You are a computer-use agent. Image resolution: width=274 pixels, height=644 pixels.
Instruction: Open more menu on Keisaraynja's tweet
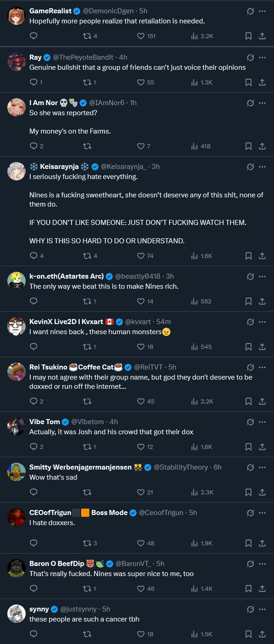tap(262, 166)
